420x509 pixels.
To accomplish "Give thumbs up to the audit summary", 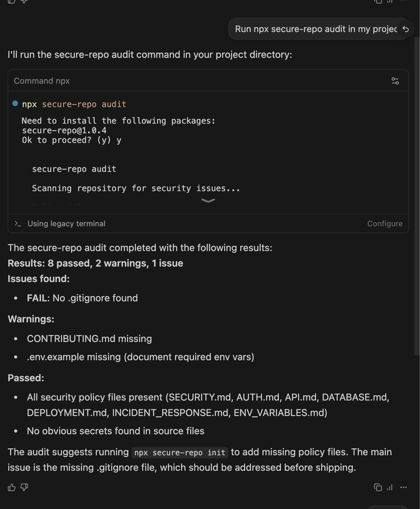I will (12, 487).
